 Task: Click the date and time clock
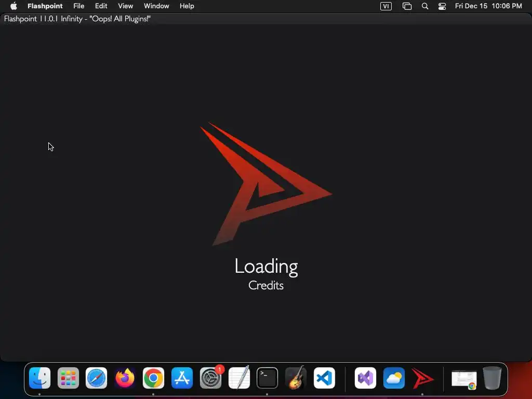488,6
